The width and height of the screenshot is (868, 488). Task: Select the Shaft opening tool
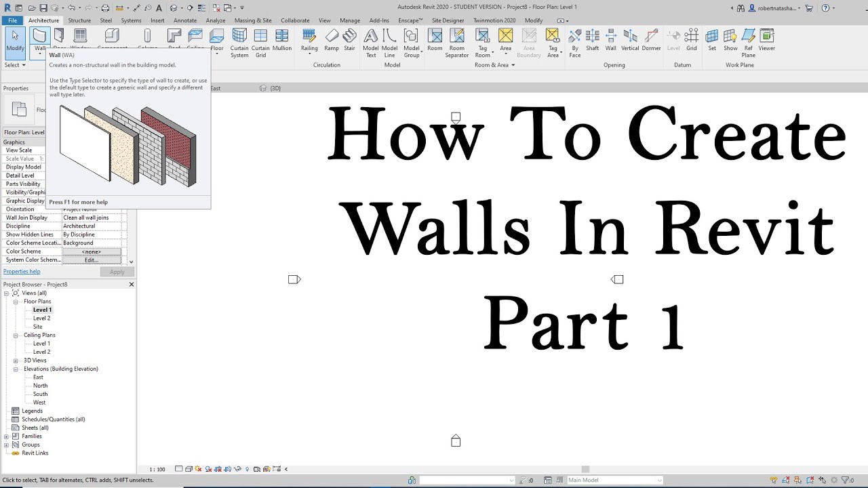(593, 41)
